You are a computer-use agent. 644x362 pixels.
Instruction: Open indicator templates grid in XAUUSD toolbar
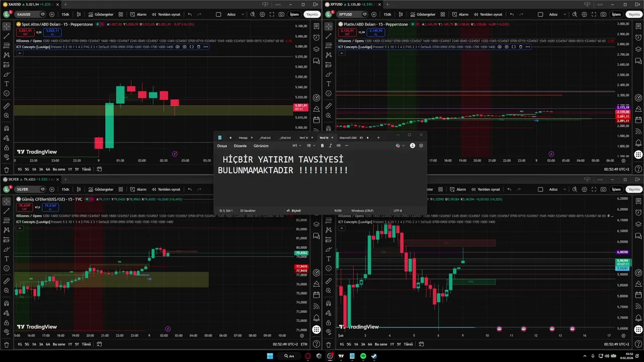pyautogui.click(x=121, y=15)
